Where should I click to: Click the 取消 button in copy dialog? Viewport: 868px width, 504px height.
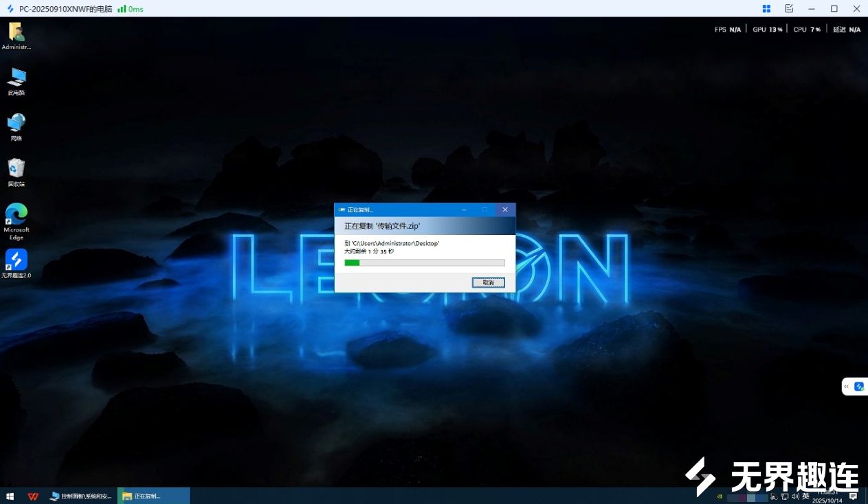pos(488,283)
